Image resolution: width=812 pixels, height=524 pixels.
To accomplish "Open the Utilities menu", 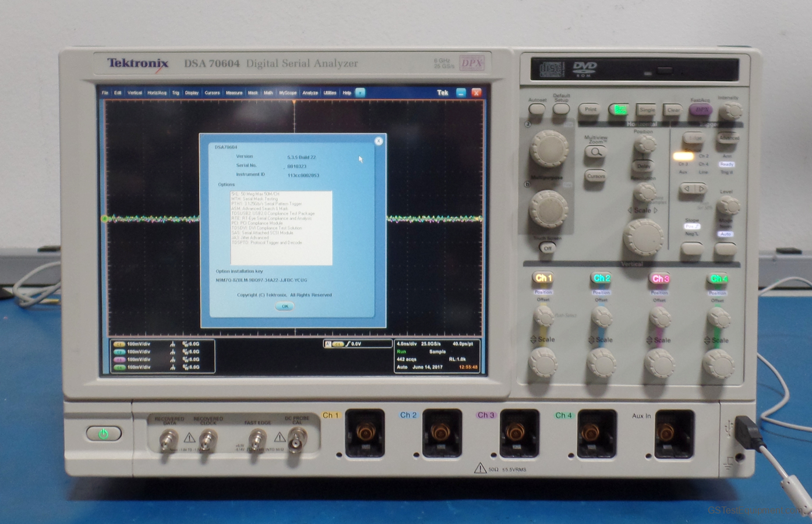I will click(x=329, y=92).
